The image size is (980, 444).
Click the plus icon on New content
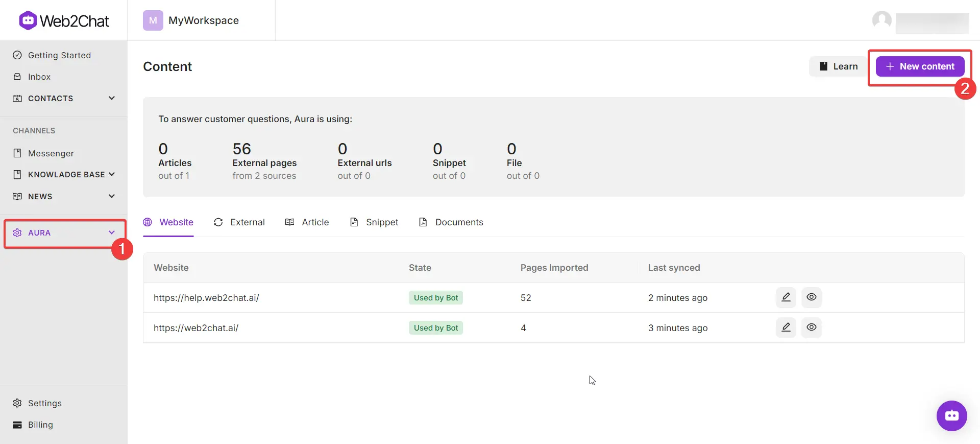[x=890, y=66]
